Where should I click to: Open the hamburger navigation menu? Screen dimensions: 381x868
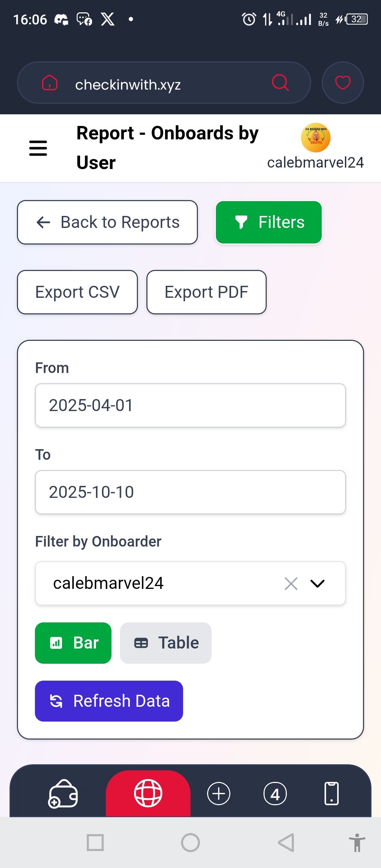pos(38,148)
